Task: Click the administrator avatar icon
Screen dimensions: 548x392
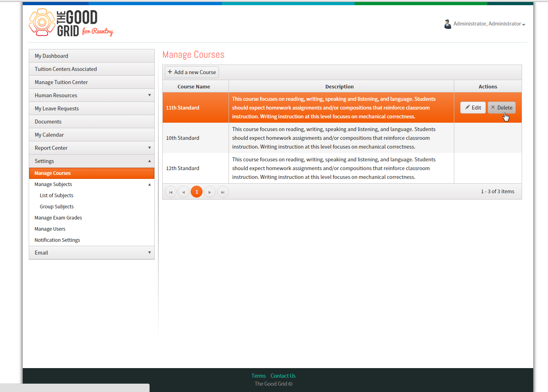Action: point(447,24)
